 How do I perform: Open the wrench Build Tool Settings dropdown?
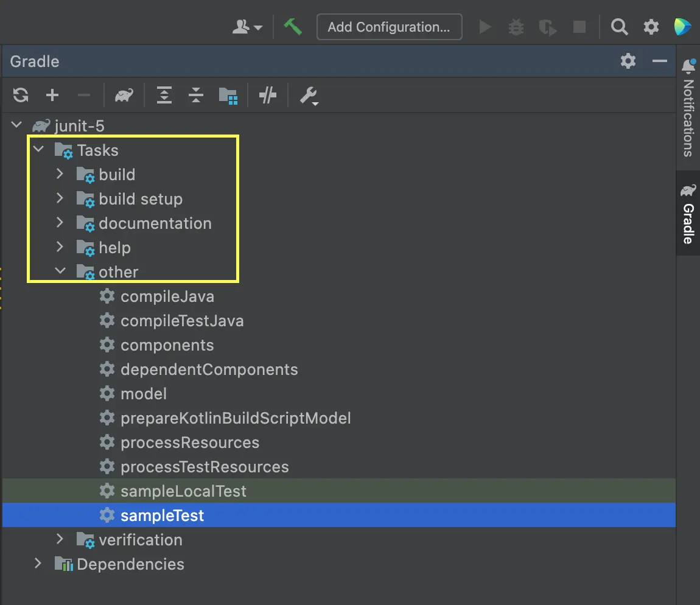pyautogui.click(x=309, y=96)
